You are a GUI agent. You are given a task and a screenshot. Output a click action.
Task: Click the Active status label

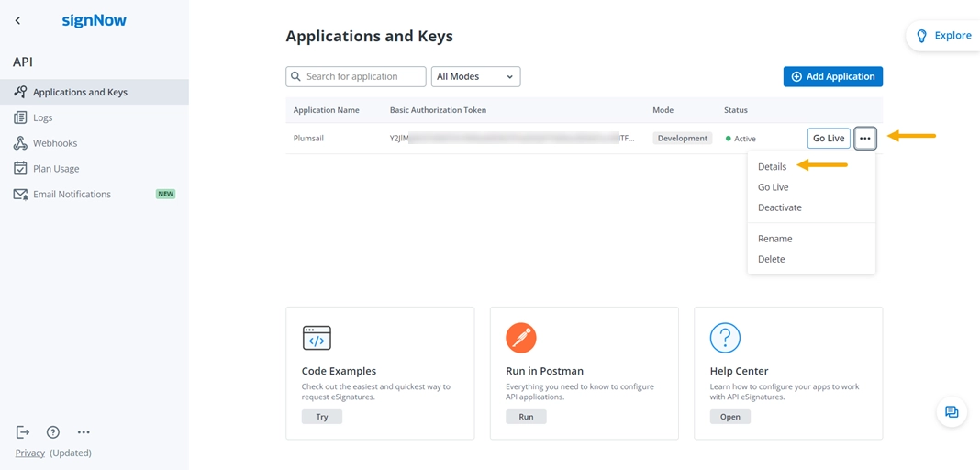click(x=744, y=139)
